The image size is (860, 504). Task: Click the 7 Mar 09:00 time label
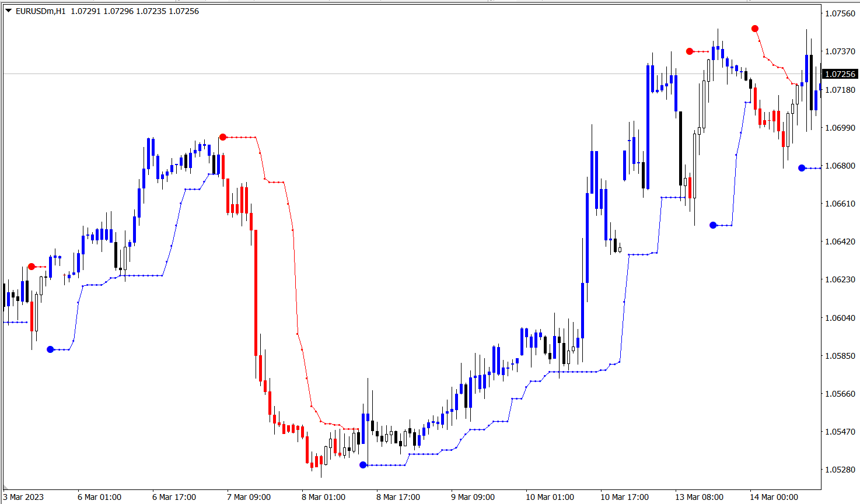click(249, 497)
